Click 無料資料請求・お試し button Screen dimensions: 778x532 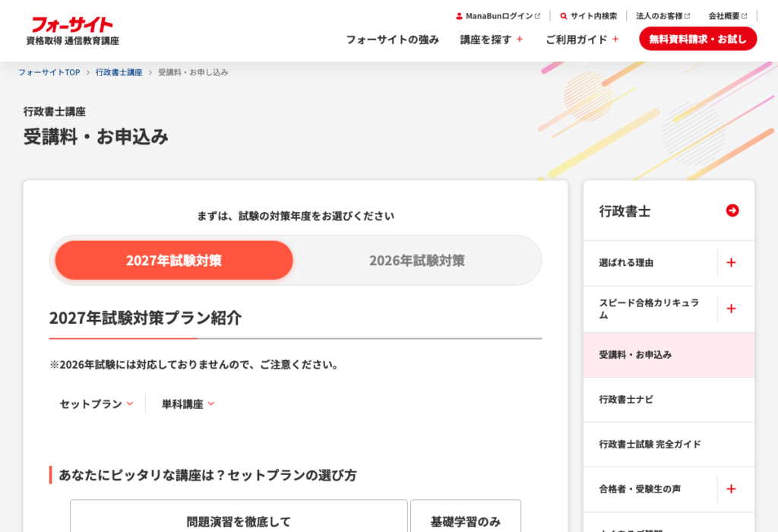(697, 39)
